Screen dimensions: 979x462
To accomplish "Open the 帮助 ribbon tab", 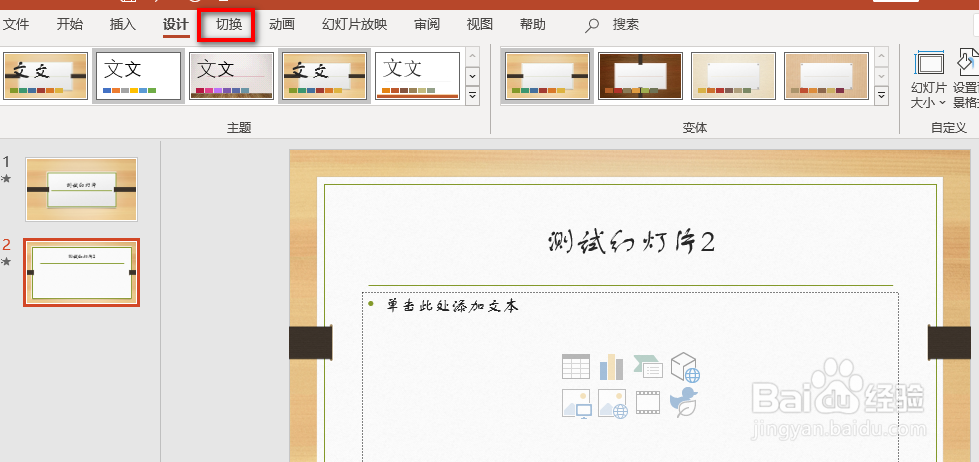I will [x=533, y=25].
